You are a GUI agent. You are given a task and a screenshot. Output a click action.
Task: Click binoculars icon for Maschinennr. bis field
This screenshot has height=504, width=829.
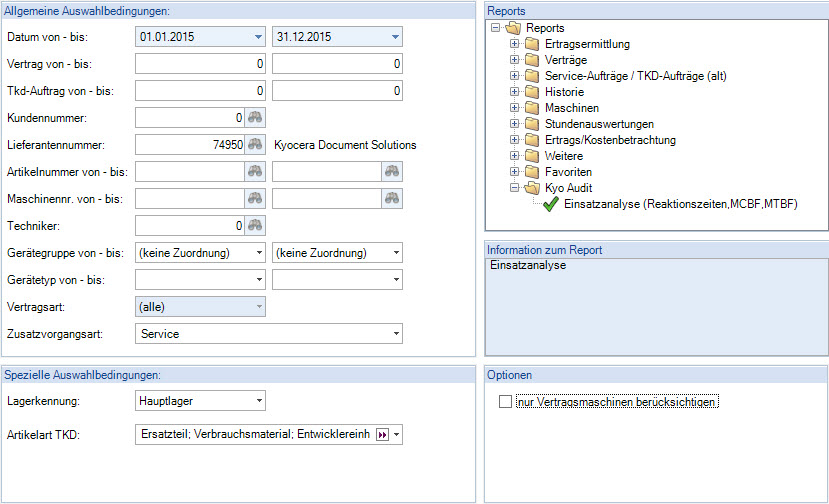point(392,199)
